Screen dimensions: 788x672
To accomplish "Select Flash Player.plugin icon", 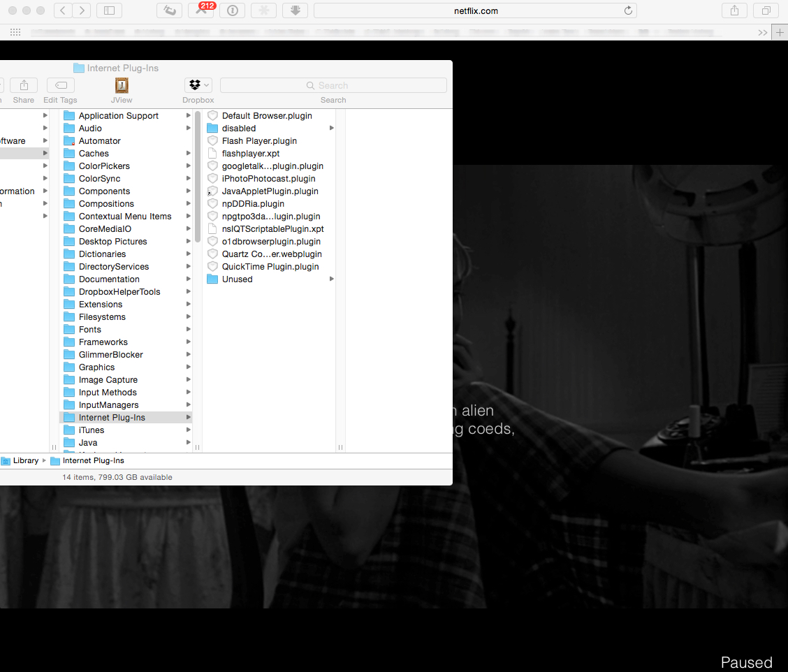I will point(212,140).
